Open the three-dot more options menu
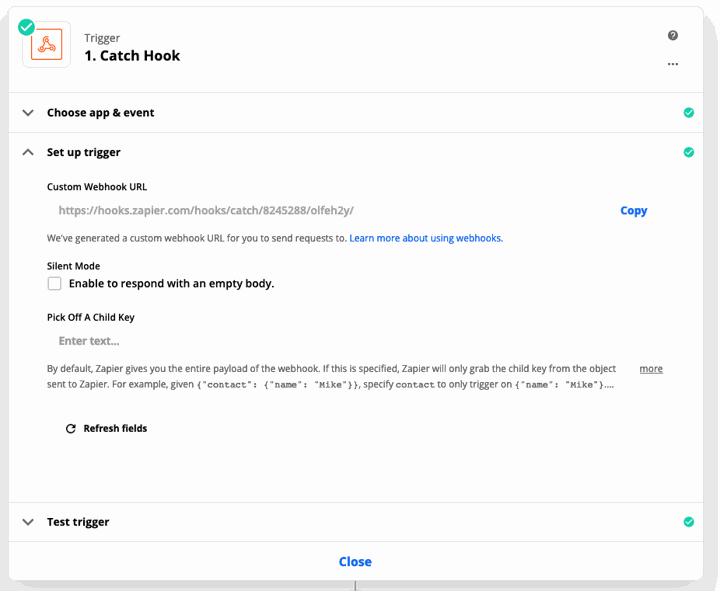Screen dimensions: 720x591 click(x=673, y=64)
